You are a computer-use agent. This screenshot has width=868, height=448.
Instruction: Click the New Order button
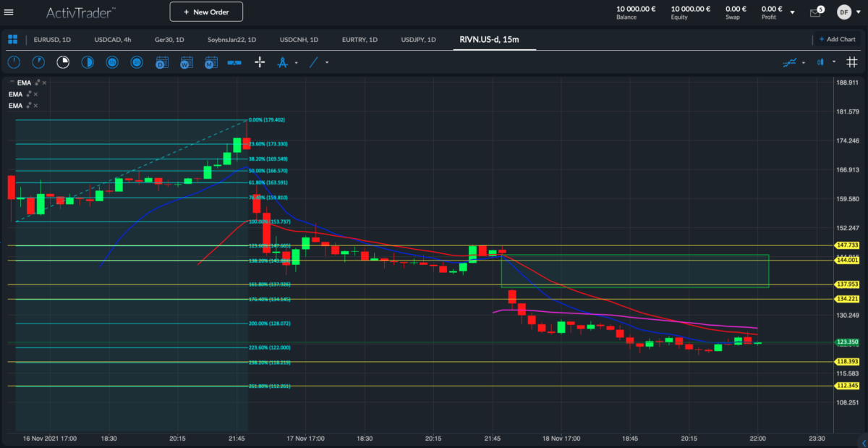206,12
